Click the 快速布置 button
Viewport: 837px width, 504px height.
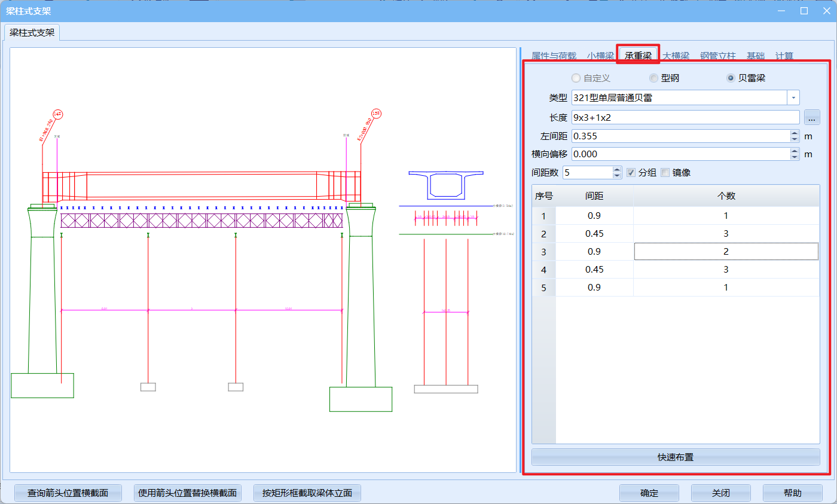[676, 457]
